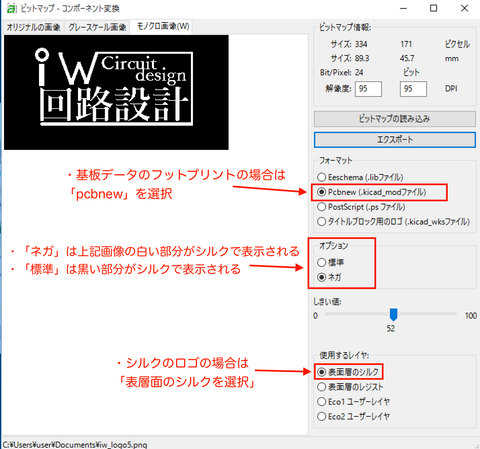The width and height of the screenshot is (480, 449).
Task: Select タイトルブロック用のロゴ (.kicad_wks) format
Action: [x=394, y=221]
